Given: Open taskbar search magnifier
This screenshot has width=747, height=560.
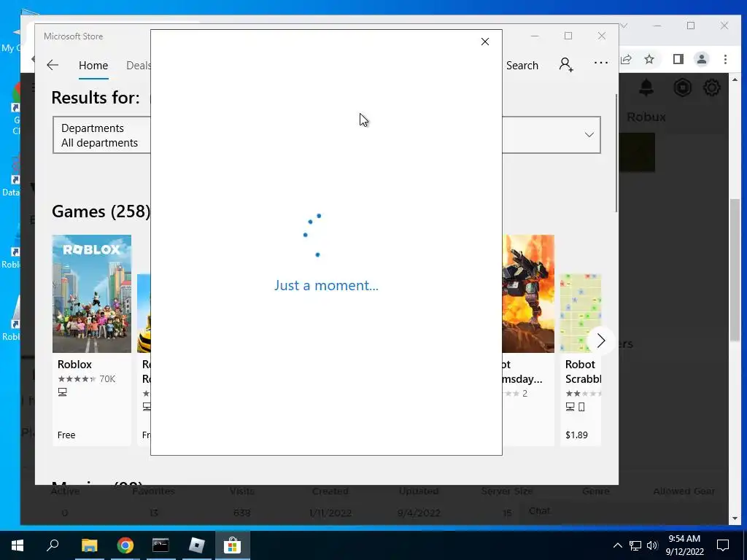Looking at the screenshot, I should 53,545.
